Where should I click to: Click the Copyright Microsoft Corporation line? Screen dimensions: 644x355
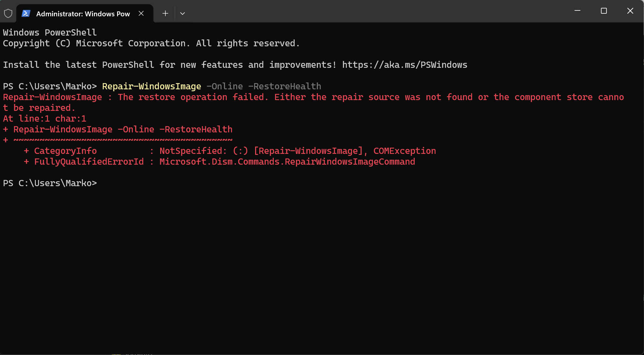151,43
